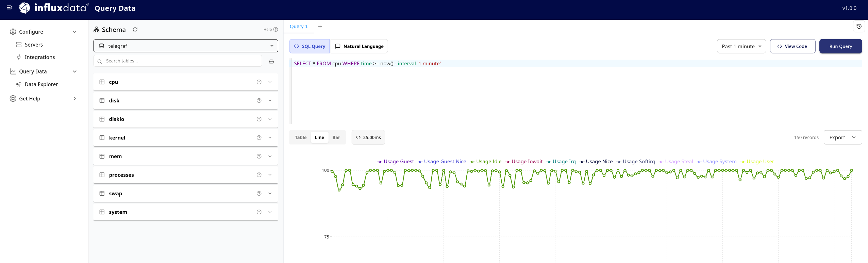Click the database icon beside the table search
The image size is (868, 263).
click(x=271, y=62)
